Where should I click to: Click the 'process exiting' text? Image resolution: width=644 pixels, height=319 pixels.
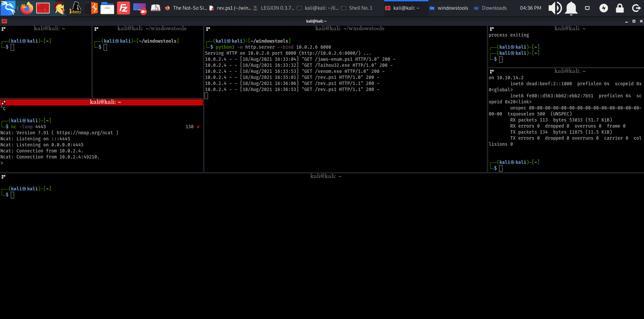click(x=508, y=35)
